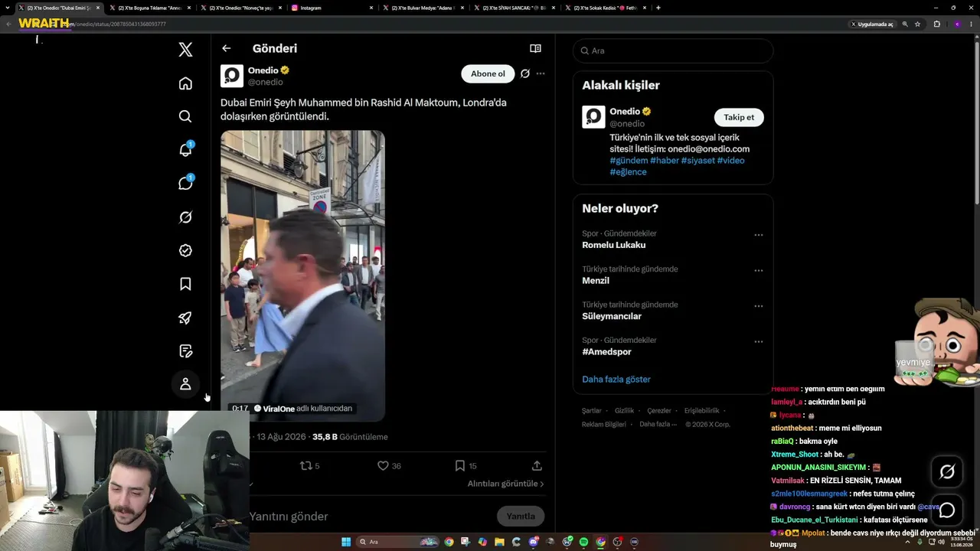
Task: Open the rocket icon in sidebar
Action: pos(185,318)
